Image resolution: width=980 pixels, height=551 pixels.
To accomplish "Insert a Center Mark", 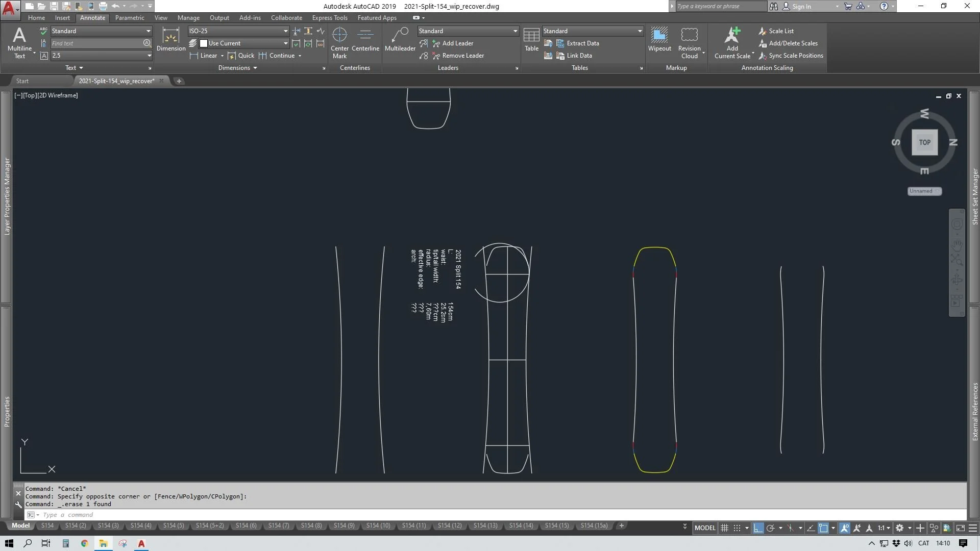I will pyautogui.click(x=339, y=42).
